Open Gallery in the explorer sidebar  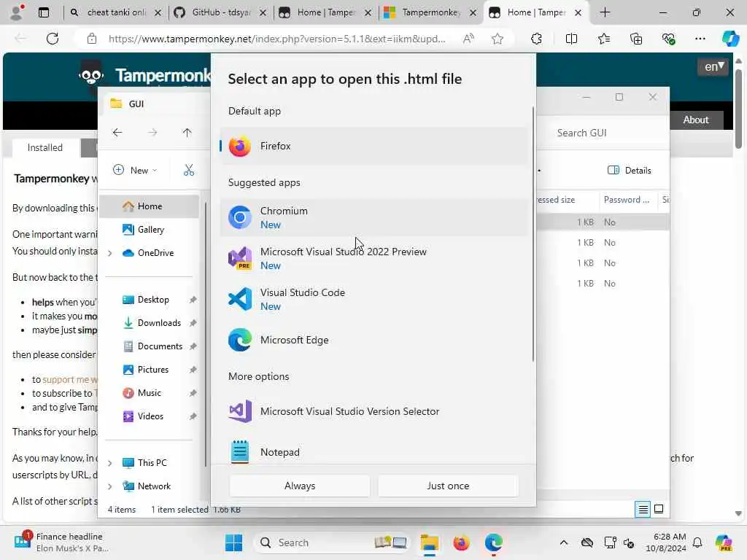(149, 230)
